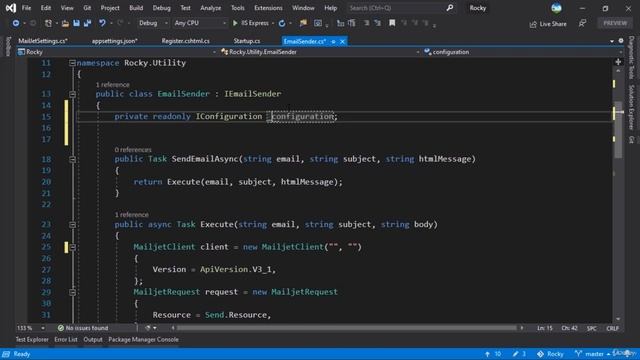Open the Any CPU platform dropdown
Viewport: 640px width, 360px height.
point(200,23)
